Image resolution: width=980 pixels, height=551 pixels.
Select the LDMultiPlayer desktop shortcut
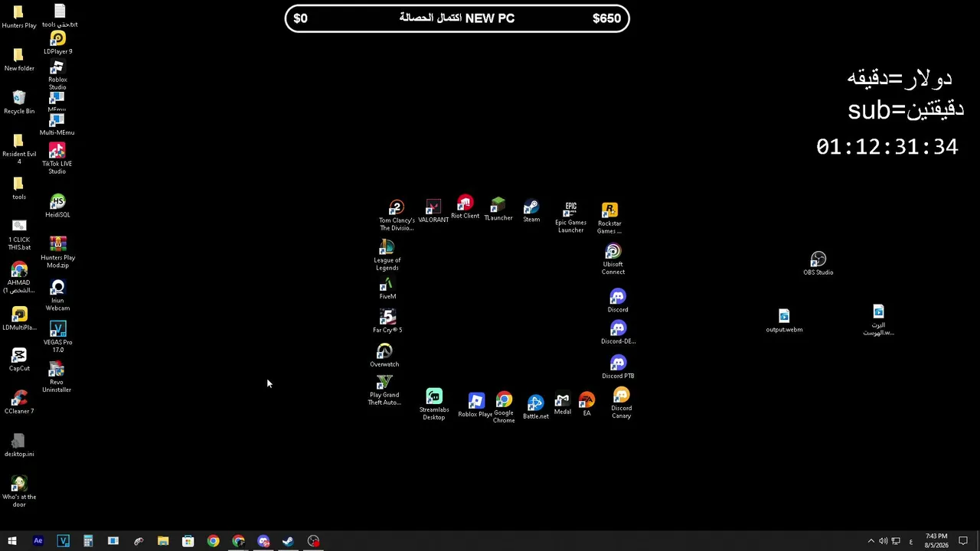click(19, 319)
